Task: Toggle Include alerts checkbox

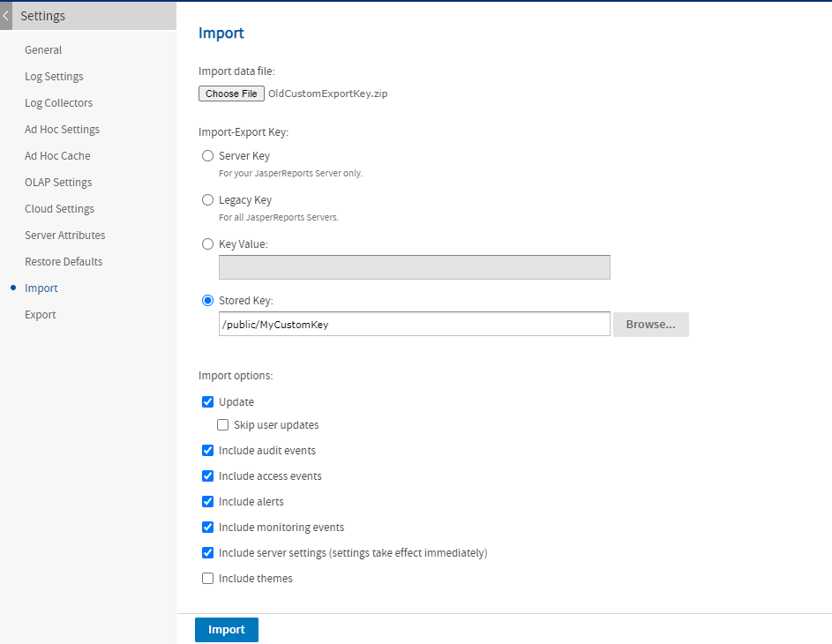Action: (207, 501)
